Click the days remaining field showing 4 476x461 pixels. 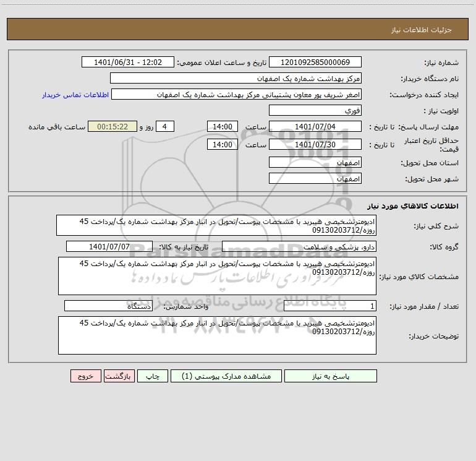[x=165, y=126]
